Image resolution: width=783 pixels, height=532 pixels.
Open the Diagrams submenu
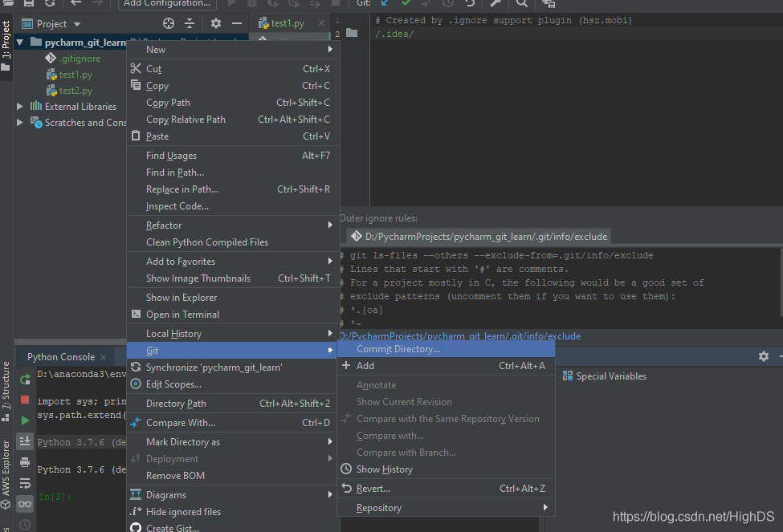pyautogui.click(x=233, y=495)
